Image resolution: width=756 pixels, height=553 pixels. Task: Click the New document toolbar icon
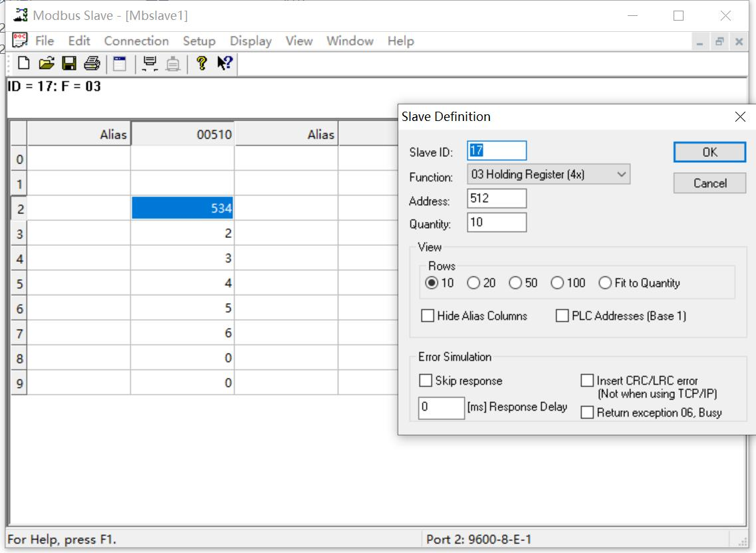[23, 63]
